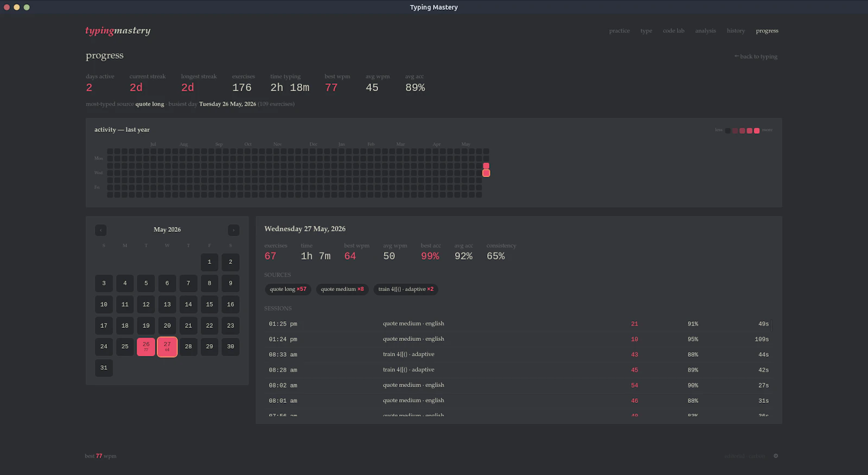
Task: Click the sessions list scrollbar
Action: [x=771, y=326]
